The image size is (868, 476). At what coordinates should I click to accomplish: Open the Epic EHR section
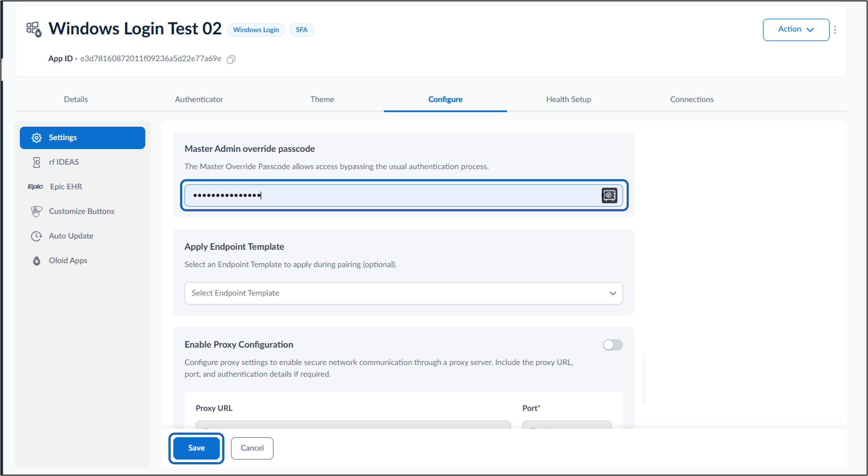point(82,187)
